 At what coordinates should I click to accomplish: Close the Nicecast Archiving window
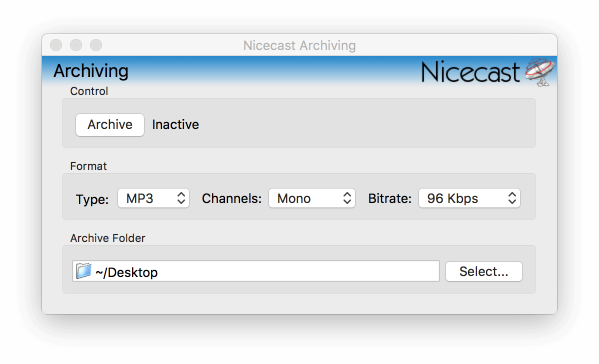click(x=56, y=45)
